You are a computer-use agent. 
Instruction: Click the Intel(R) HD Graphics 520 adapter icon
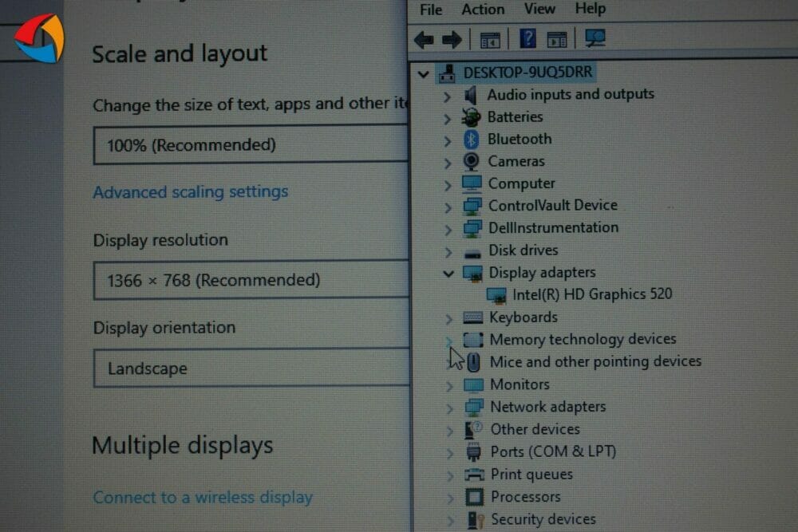(x=496, y=295)
